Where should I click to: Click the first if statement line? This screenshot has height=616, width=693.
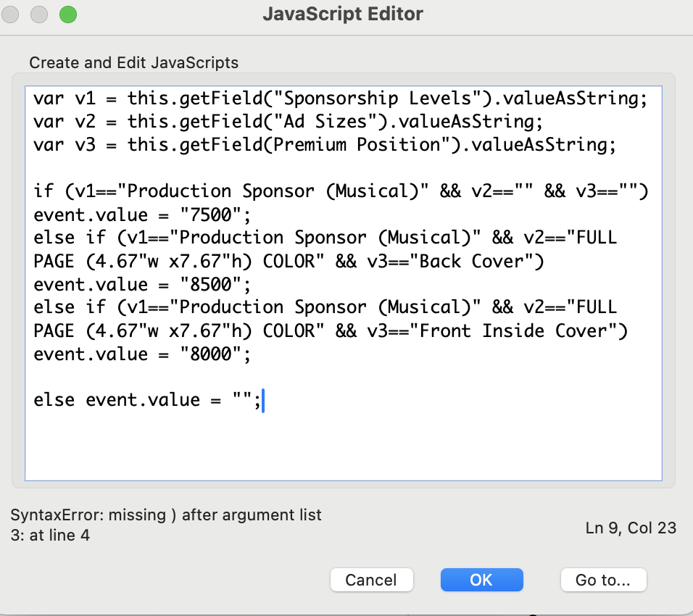coord(341,191)
